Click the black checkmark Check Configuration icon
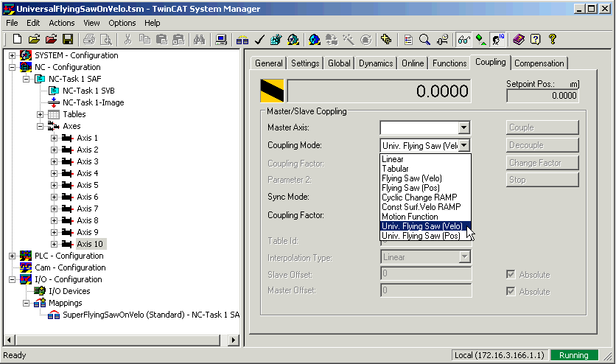Screen dimensions: 616x364 259,39
